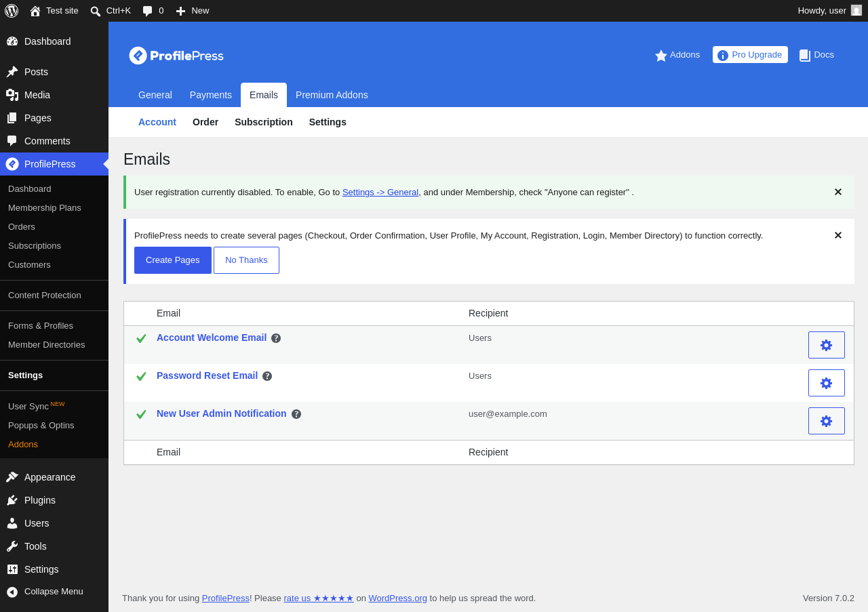Open Comments in the sidebar
This screenshot has height=612, width=868.
(54, 141)
